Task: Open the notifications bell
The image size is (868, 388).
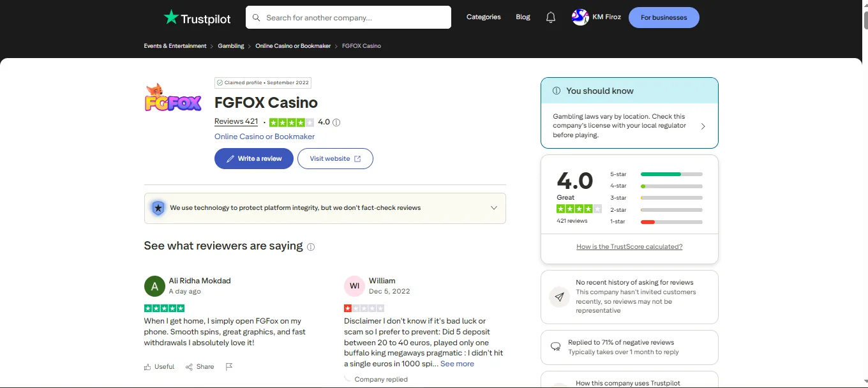Action: [x=551, y=18]
